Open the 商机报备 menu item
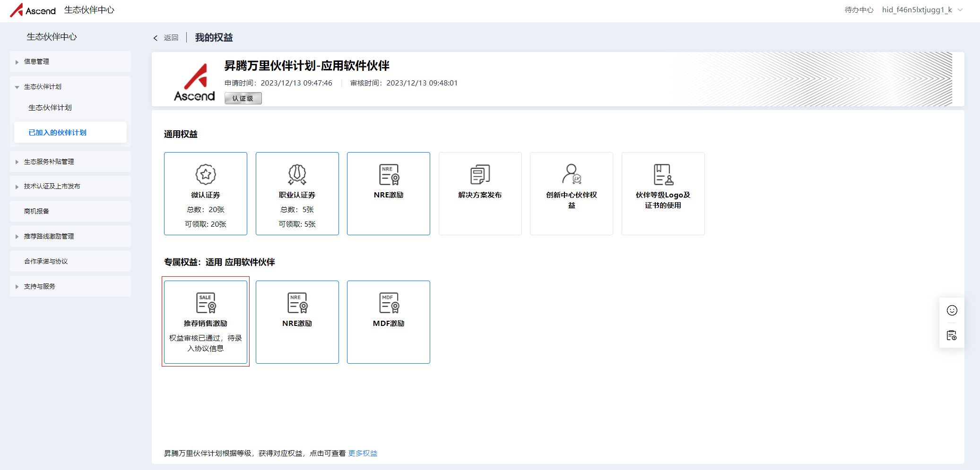Viewport: 980px width, 470px height. [x=70, y=211]
